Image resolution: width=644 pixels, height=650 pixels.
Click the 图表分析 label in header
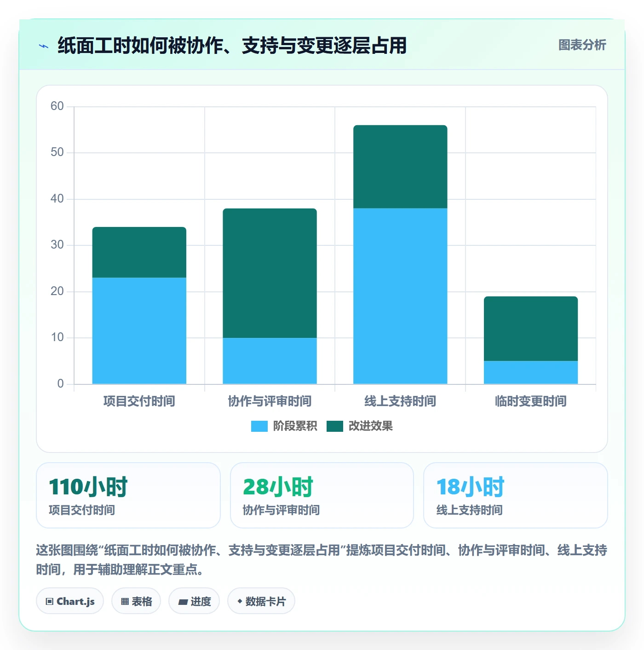[582, 45]
